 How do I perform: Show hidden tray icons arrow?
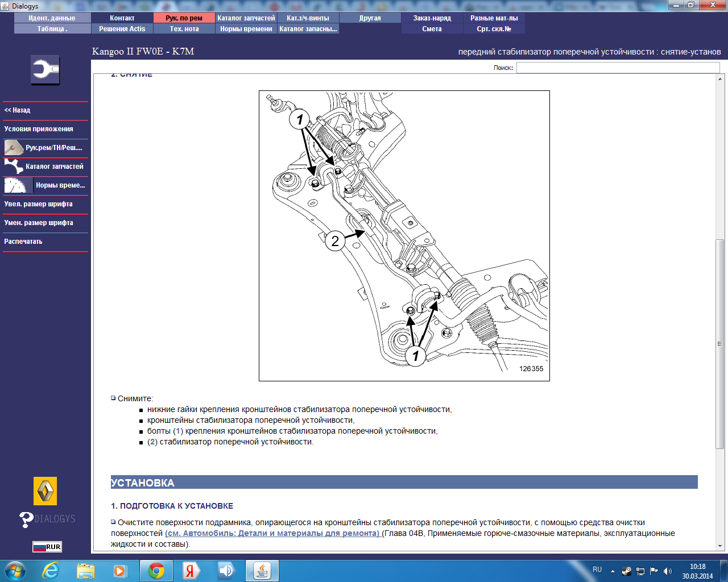coord(613,571)
